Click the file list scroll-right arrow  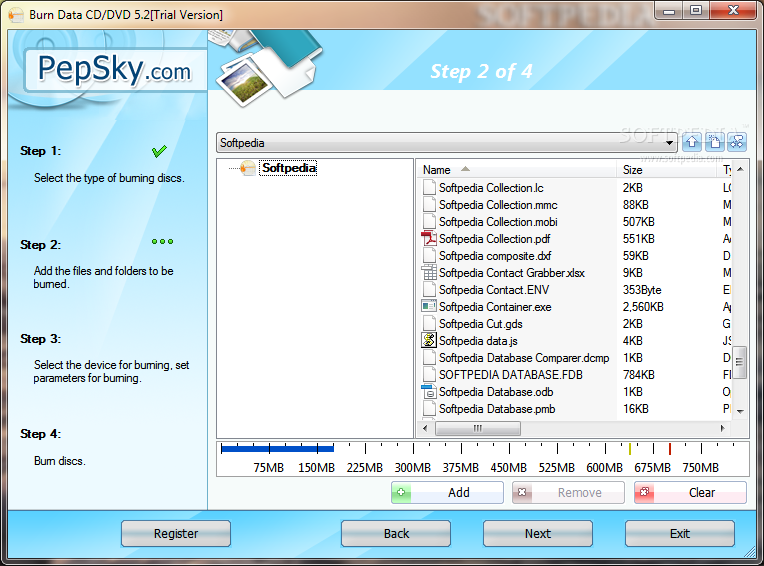pyautogui.click(x=723, y=428)
